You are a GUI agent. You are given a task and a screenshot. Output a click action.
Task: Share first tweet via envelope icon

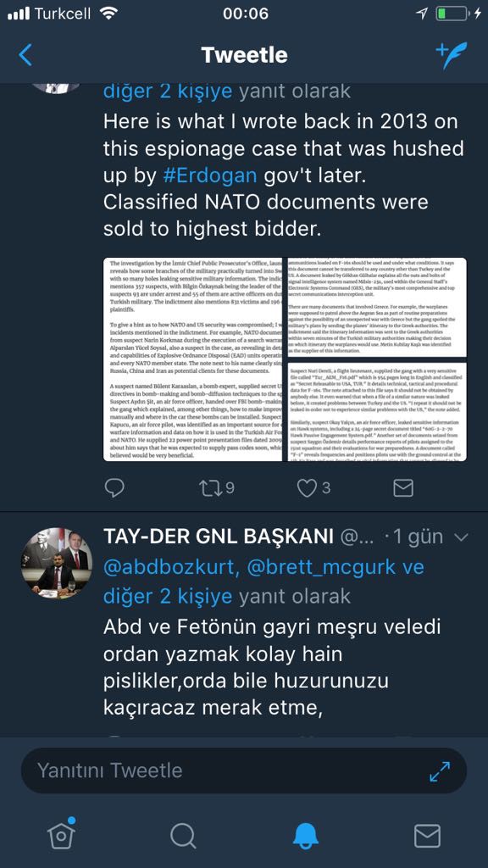coord(402,487)
